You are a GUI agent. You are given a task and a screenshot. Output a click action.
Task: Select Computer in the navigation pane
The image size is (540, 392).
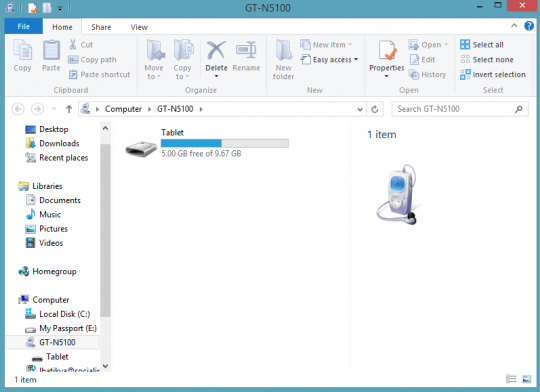pyautogui.click(x=44, y=300)
